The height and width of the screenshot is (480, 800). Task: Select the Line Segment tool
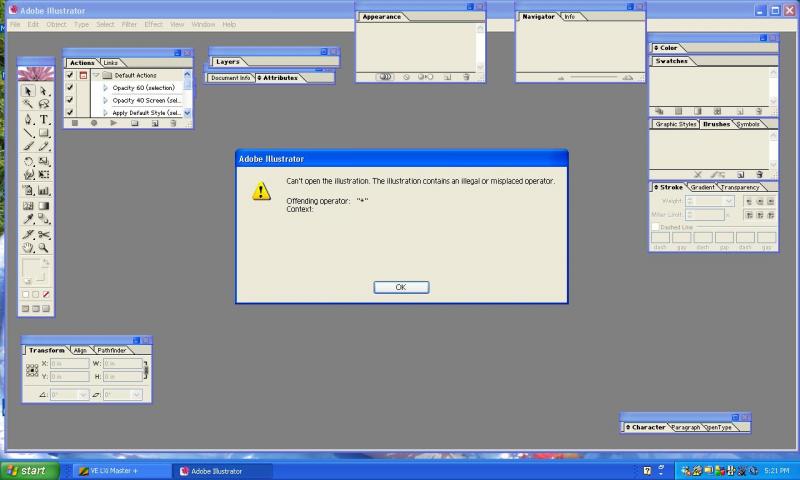(28, 133)
